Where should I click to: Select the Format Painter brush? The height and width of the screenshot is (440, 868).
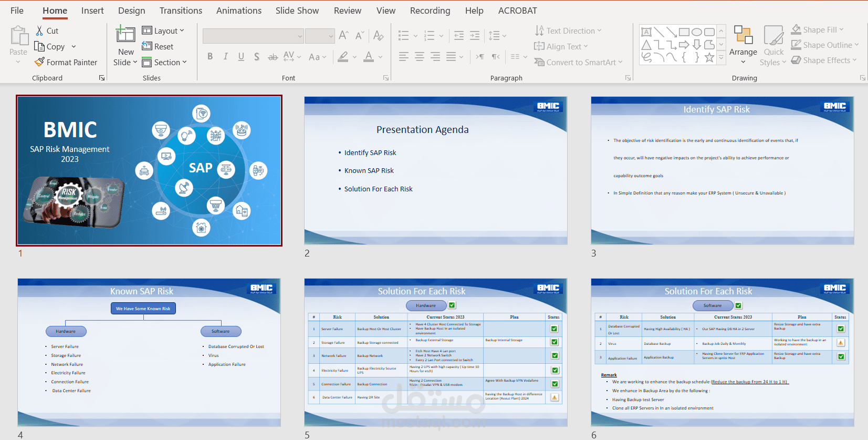[39, 62]
